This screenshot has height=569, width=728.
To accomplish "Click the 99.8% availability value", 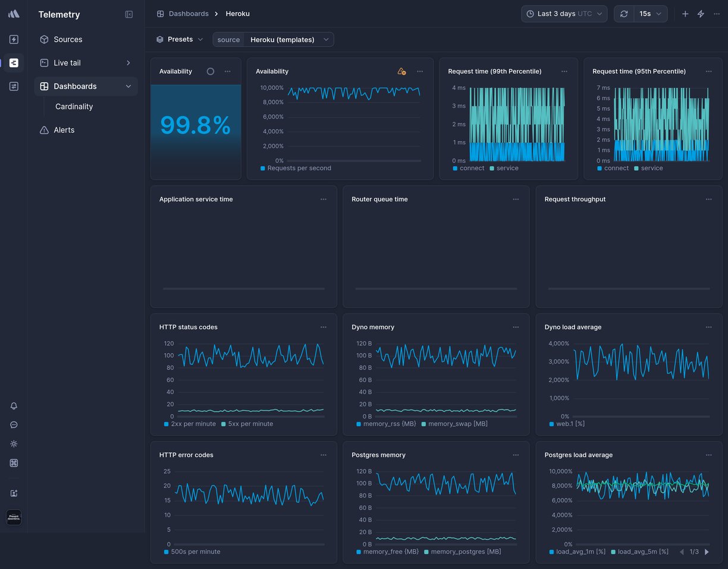I will [x=196, y=125].
